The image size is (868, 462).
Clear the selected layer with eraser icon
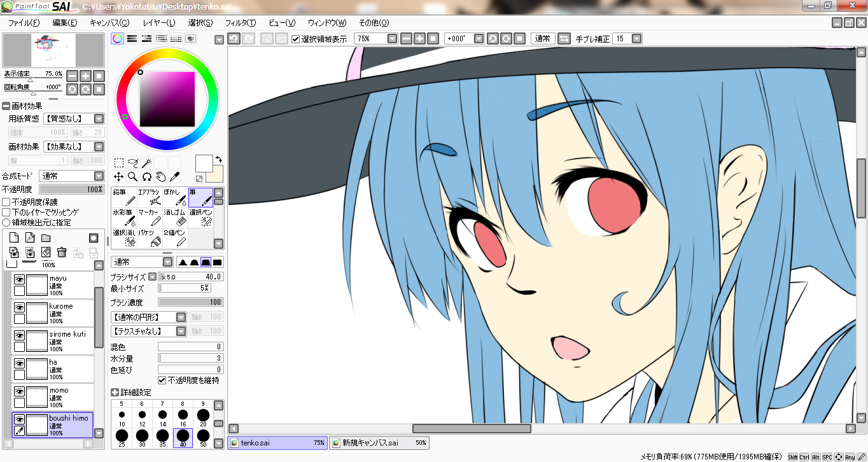pyautogui.click(x=46, y=253)
